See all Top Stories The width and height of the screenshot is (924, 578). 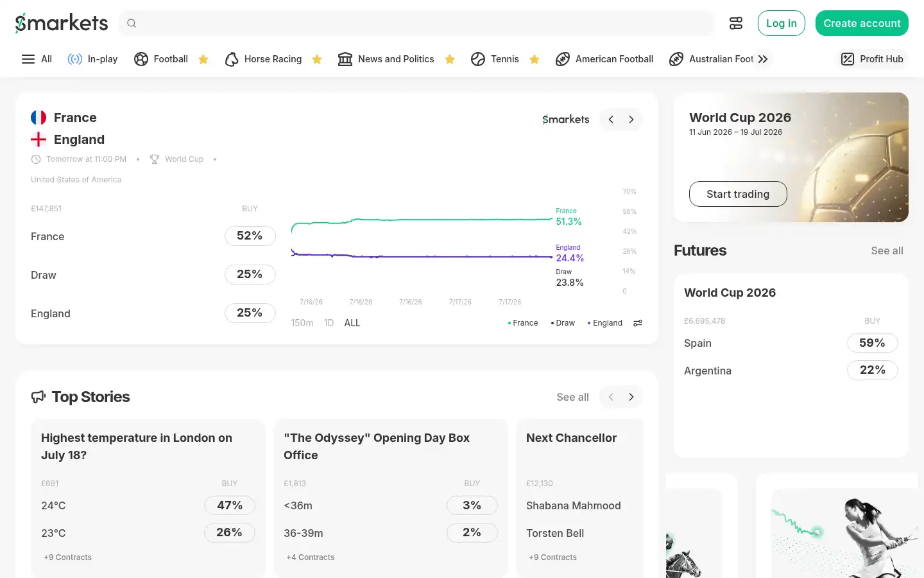click(572, 397)
